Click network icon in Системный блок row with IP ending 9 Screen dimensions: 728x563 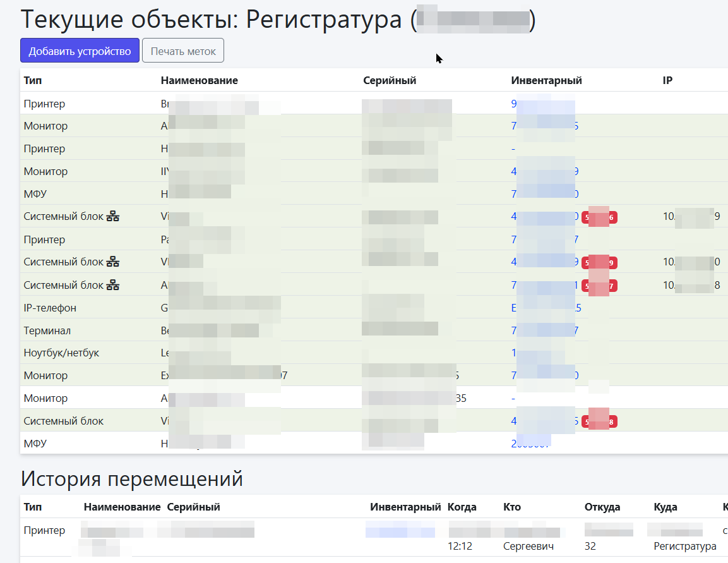click(x=113, y=217)
